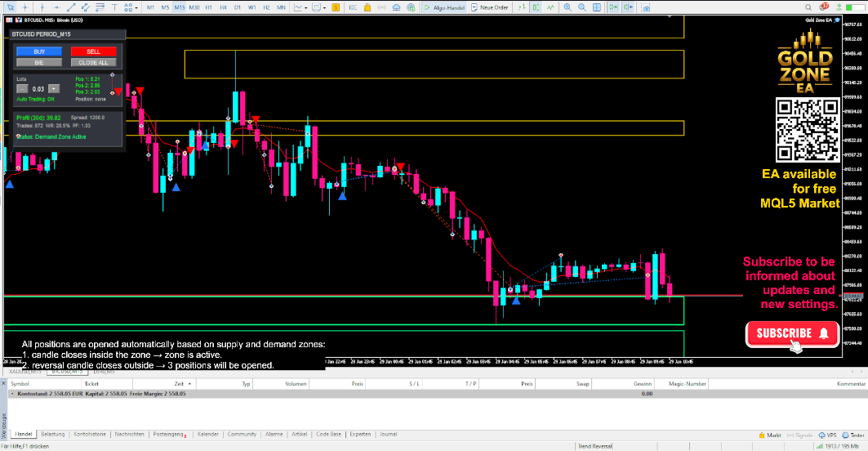
Task: Open the Belastung tab
Action: point(52,435)
